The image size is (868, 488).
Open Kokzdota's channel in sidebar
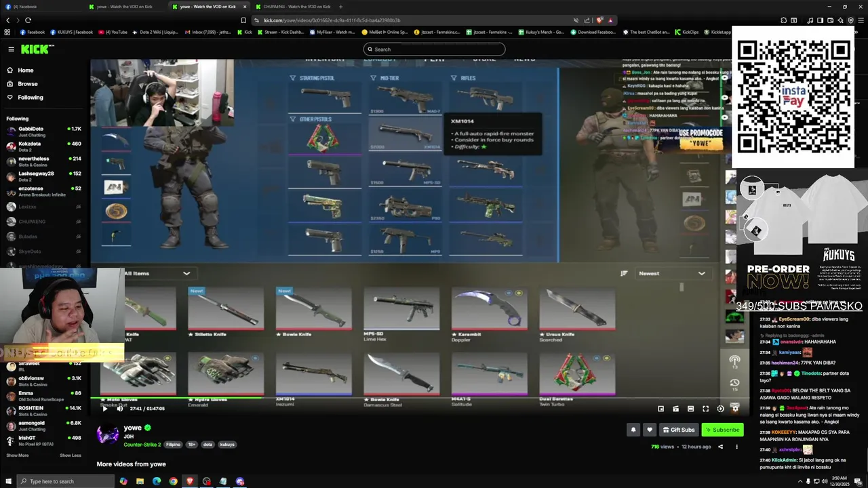[44, 146]
